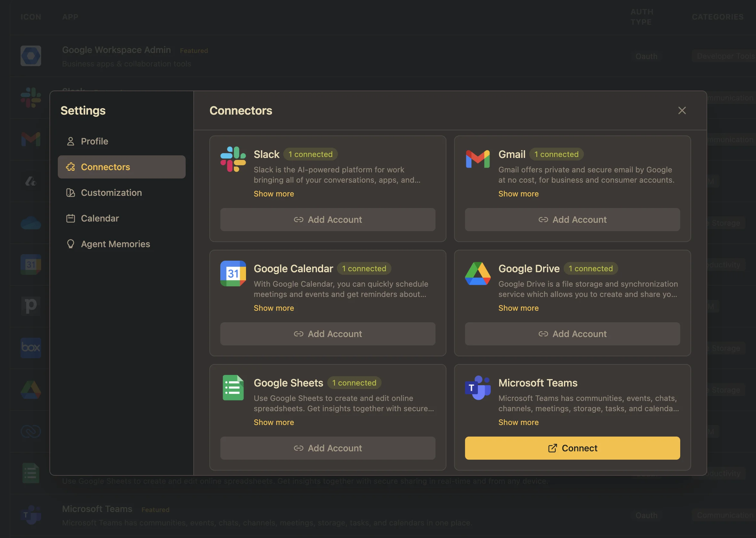Connect Microsoft Teams
The width and height of the screenshot is (756, 538).
[x=572, y=448]
